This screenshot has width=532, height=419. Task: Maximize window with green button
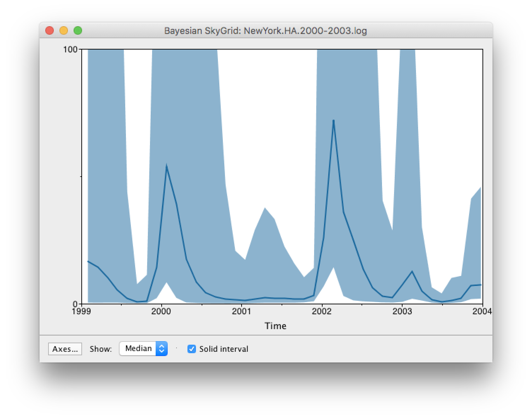click(78, 30)
